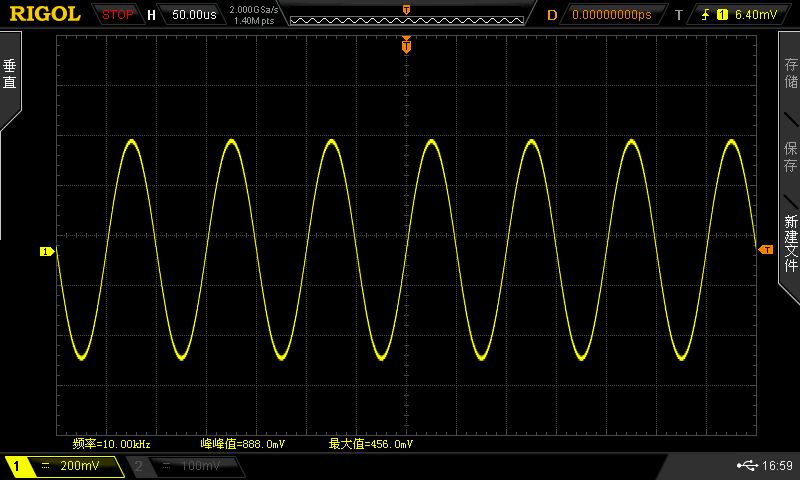800x480 pixels.
Task: Select the channel 2 number tab
Action: [x=138, y=466]
